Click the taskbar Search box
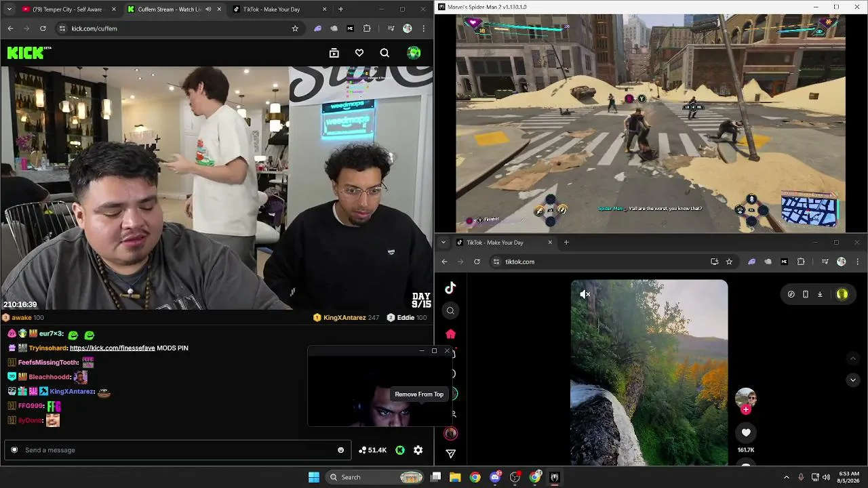The width and height of the screenshot is (868, 488). [x=376, y=477]
